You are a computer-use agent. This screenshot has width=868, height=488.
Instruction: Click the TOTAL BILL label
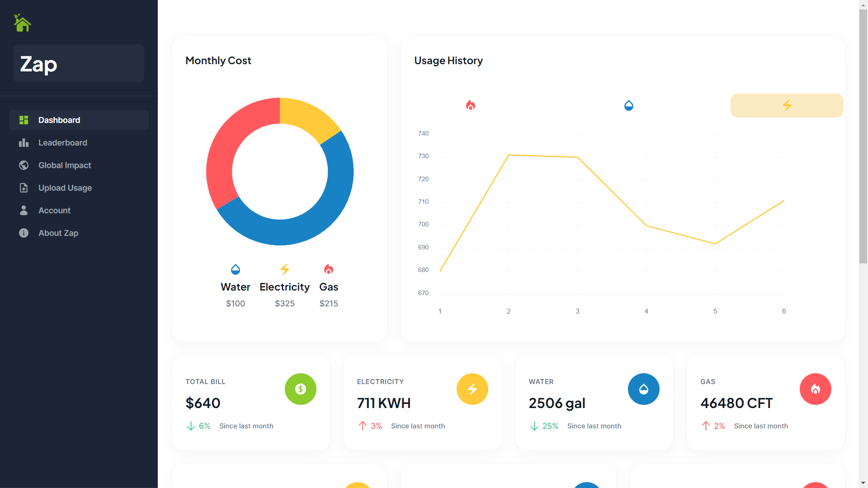(205, 382)
